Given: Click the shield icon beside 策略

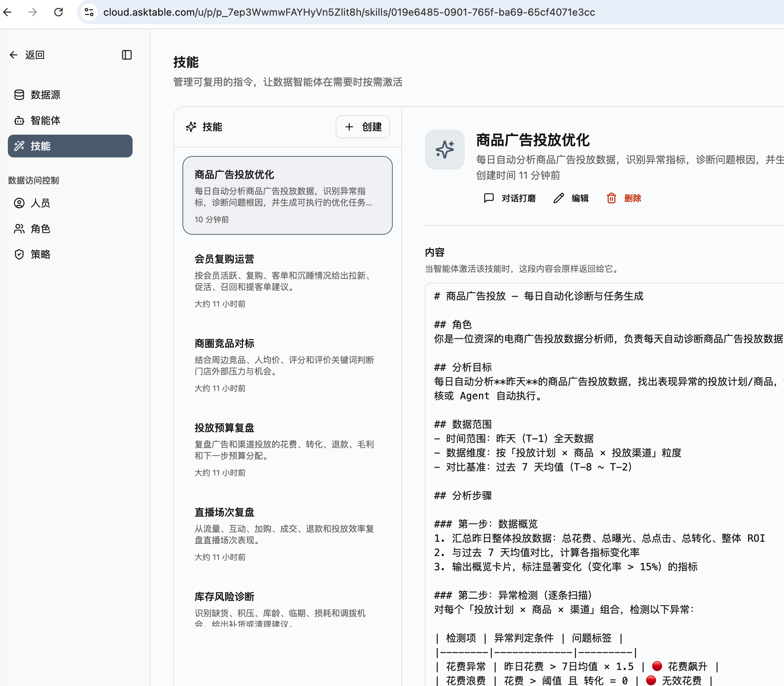Looking at the screenshot, I should (x=19, y=254).
